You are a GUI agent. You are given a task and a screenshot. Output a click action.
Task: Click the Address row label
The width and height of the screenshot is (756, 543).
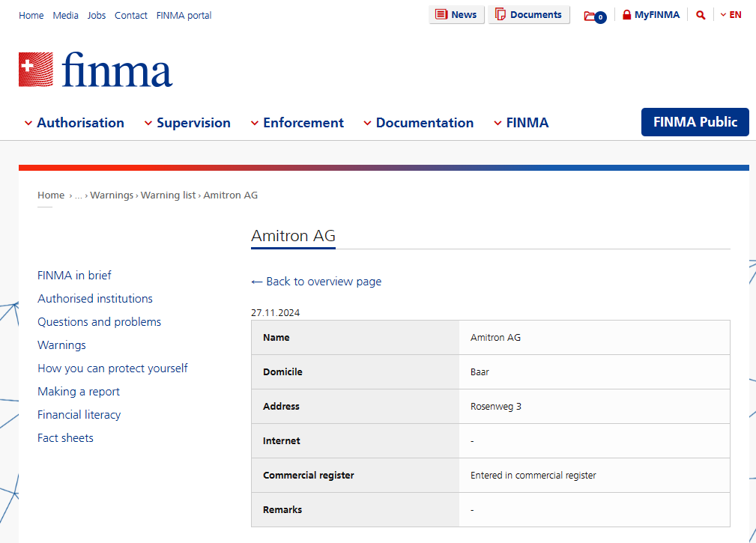pyautogui.click(x=281, y=406)
